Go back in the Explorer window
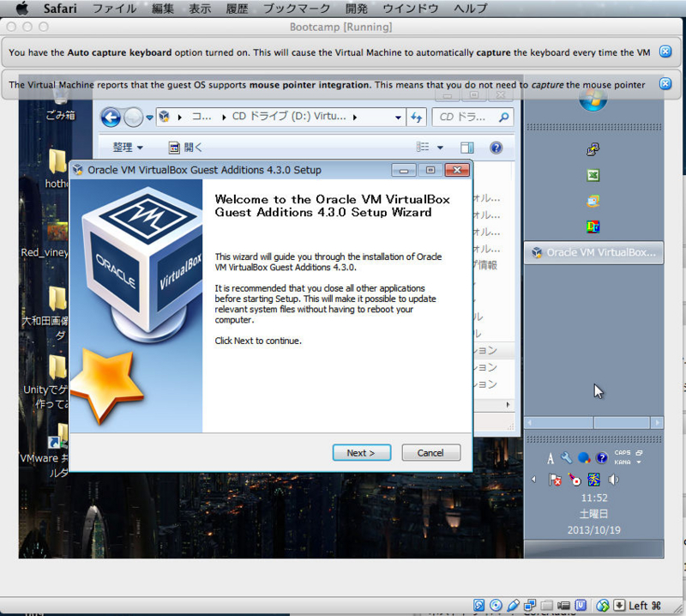This screenshot has width=686, height=616. point(111,118)
